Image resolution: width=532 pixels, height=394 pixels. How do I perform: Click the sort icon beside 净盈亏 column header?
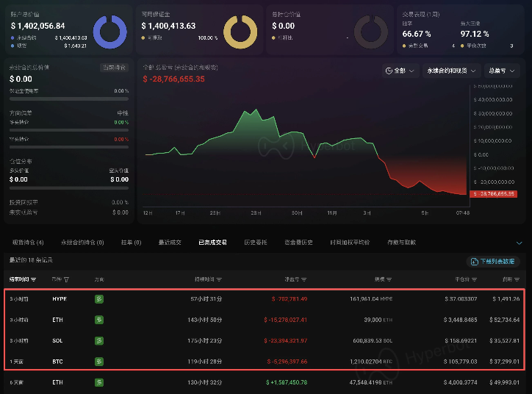click(303, 280)
